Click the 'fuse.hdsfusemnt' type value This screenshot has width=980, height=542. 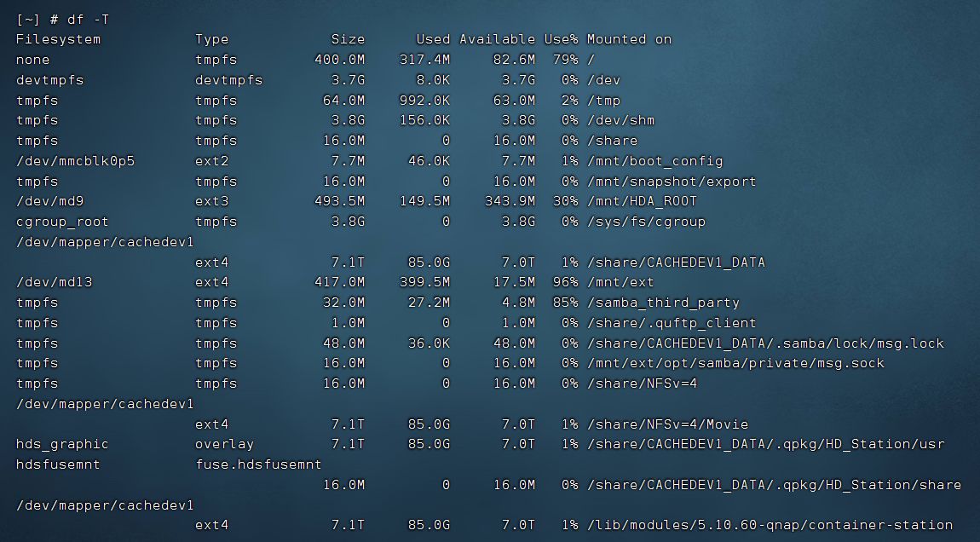(258, 464)
